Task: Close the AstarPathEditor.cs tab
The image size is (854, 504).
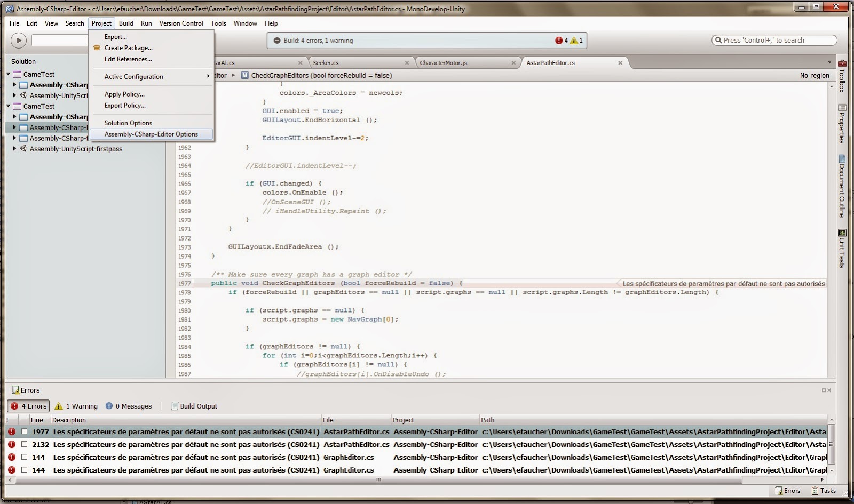Action: [620, 63]
